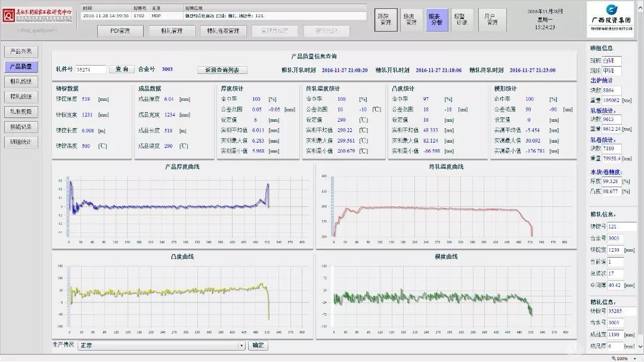The image size is (644, 362).
Task: Open 班组统计 in sidebar
Action: [x=21, y=142]
